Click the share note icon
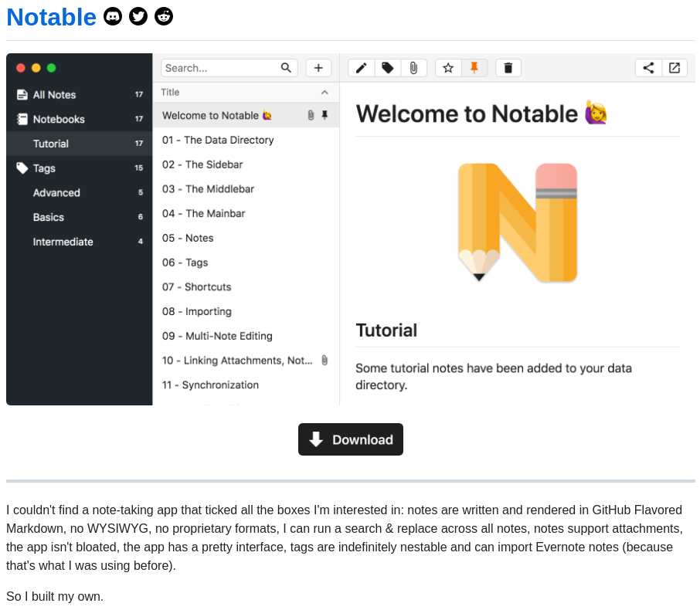The height and width of the screenshot is (610, 700). click(648, 68)
